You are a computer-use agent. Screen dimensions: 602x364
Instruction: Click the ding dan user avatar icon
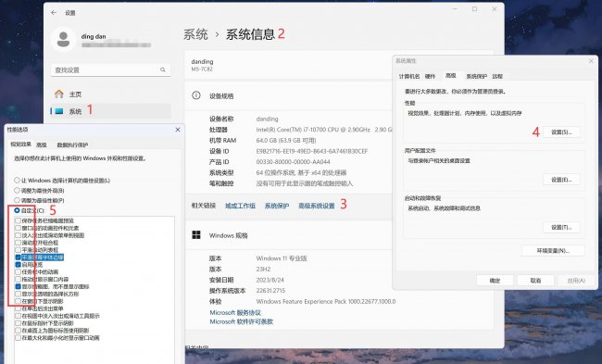(x=63, y=40)
